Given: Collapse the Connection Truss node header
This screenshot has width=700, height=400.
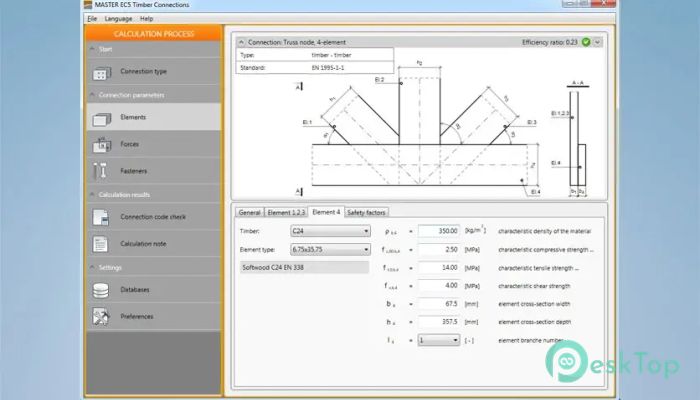Looking at the screenshot, I should tap(241, 42).
